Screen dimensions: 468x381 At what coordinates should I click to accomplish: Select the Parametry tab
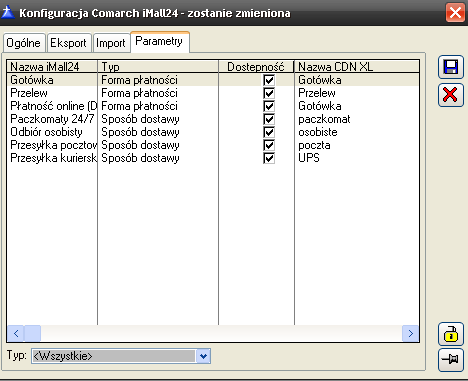[160, 41]
